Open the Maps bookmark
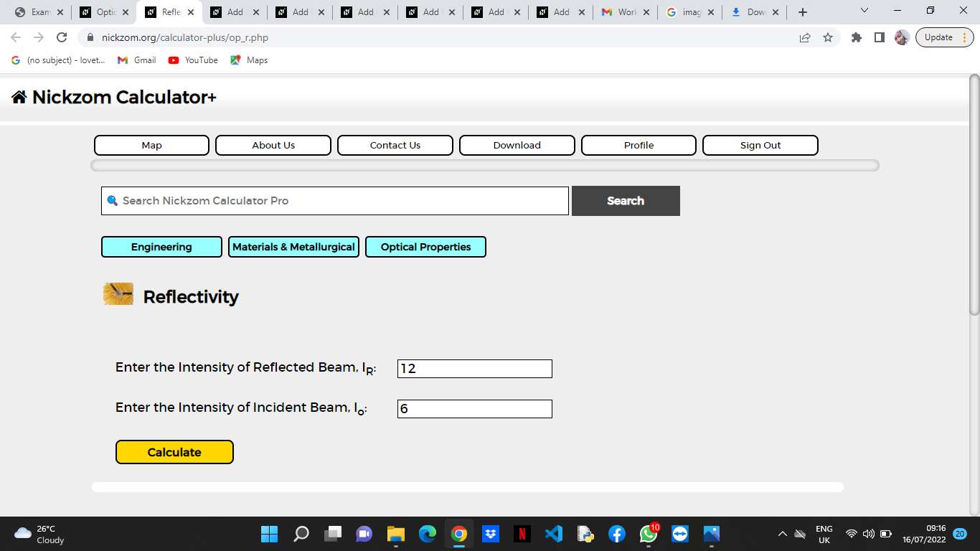This screenshot has width=980, height=551. click(249, 60)
